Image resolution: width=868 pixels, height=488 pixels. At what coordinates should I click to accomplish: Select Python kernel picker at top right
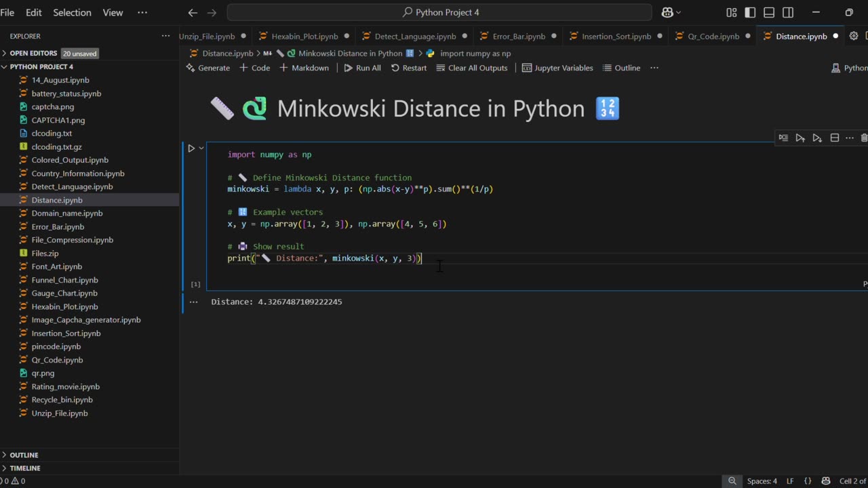click(850, 68)
